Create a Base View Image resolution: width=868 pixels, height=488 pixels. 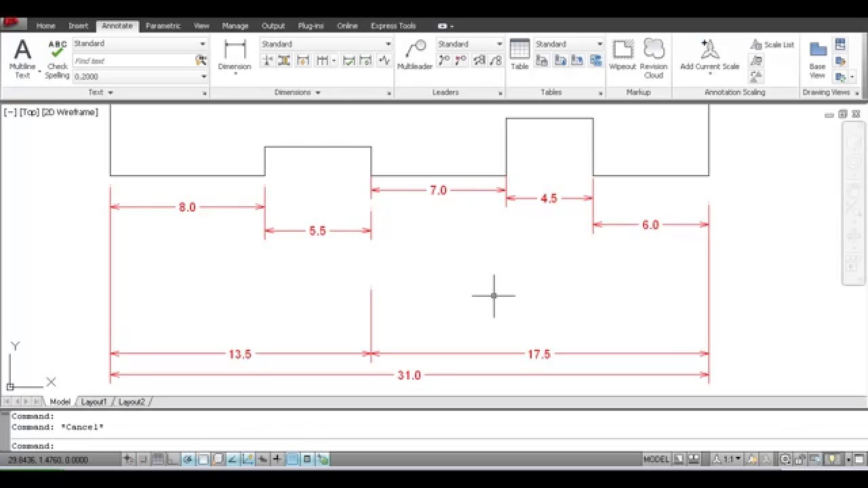pos(818,60)
